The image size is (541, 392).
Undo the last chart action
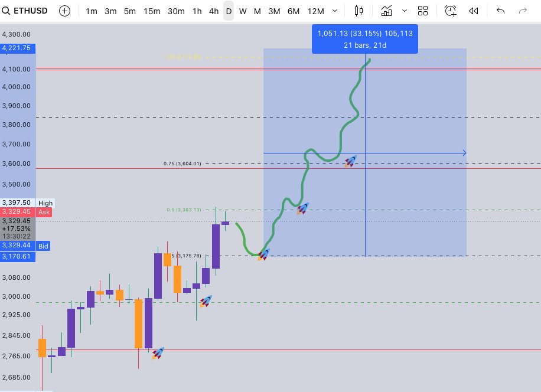500,11
